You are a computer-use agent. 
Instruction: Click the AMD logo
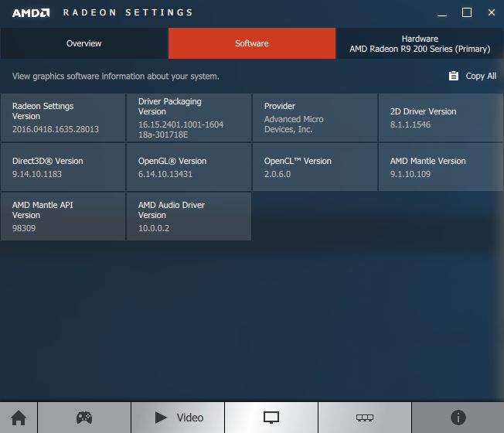pyautogui.click(x=31, y=13)
